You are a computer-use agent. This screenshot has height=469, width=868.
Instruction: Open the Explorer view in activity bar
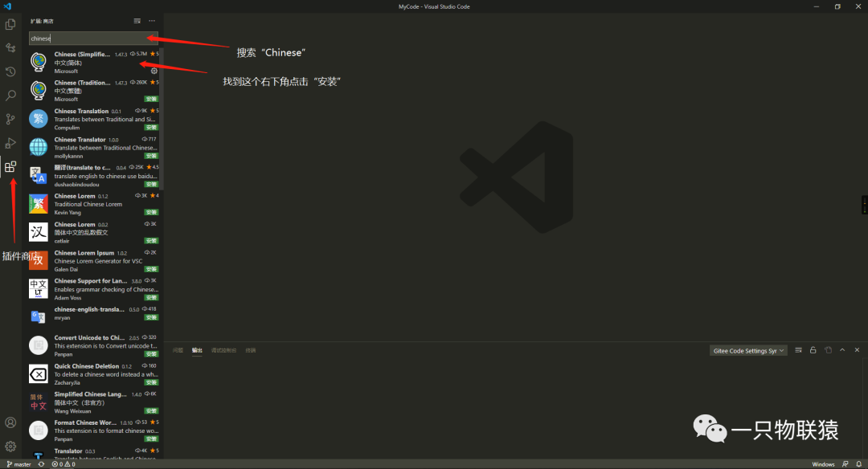point(10,24)
